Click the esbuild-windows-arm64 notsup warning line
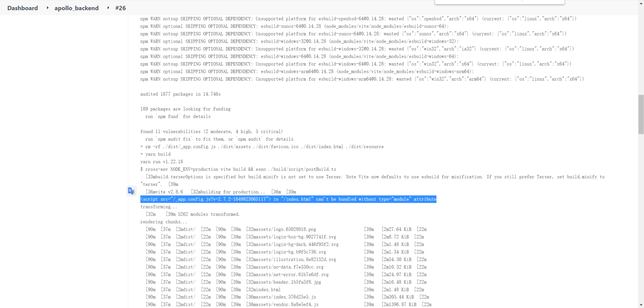 pos(362,79)
